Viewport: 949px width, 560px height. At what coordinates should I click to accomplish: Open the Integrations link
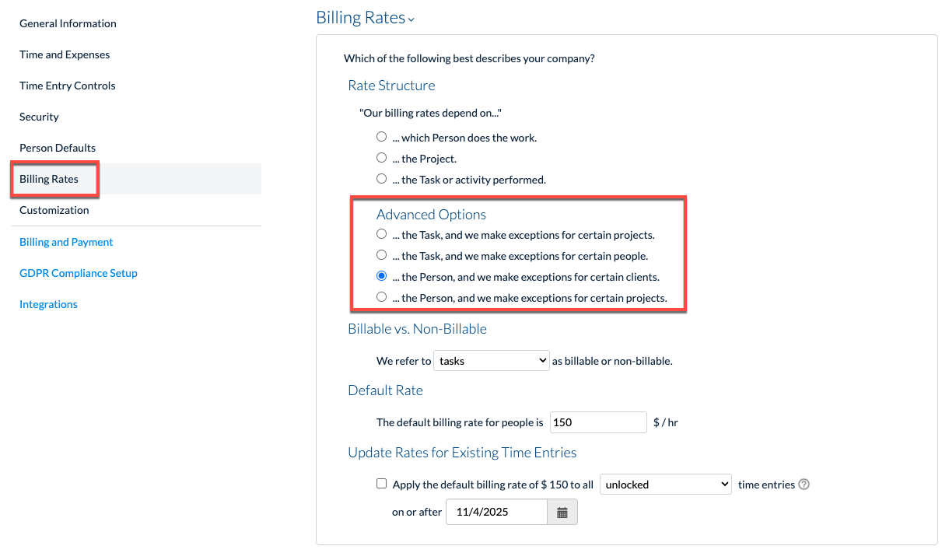click(x=48, y=304)
